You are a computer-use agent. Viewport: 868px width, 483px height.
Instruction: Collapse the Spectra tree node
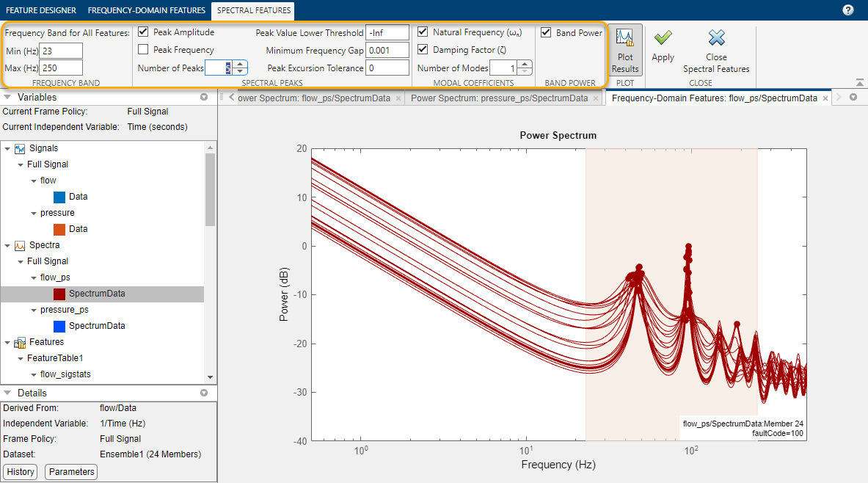coord(7,246)
